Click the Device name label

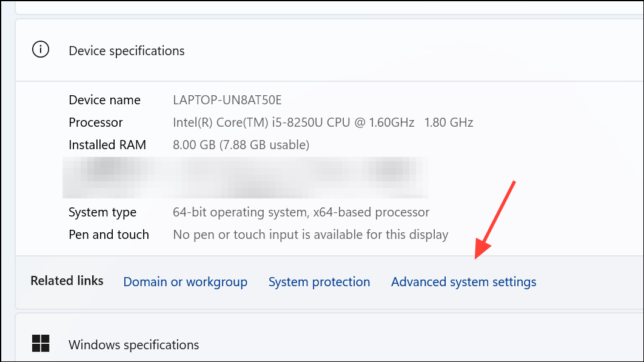(x=104, y=99)
